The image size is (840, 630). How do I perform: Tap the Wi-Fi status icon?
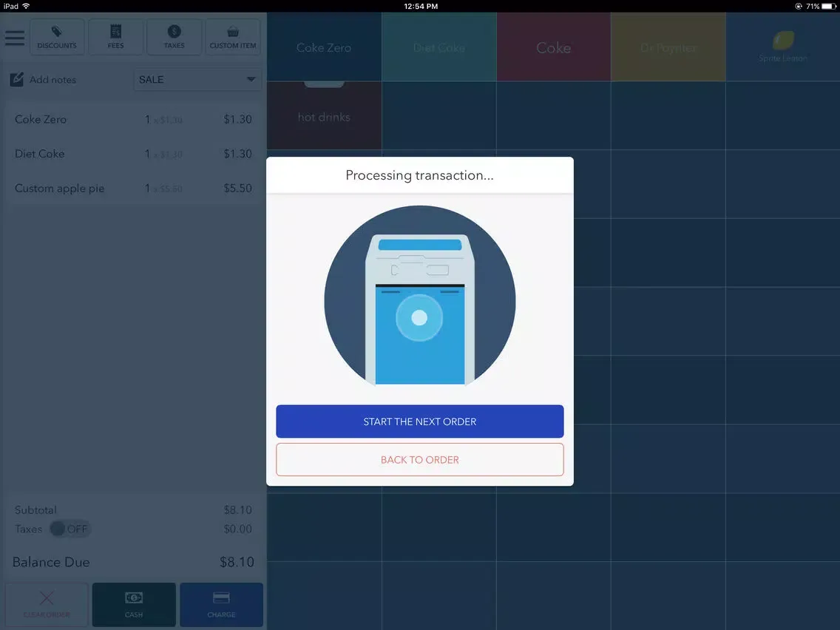tap(27, 6)
